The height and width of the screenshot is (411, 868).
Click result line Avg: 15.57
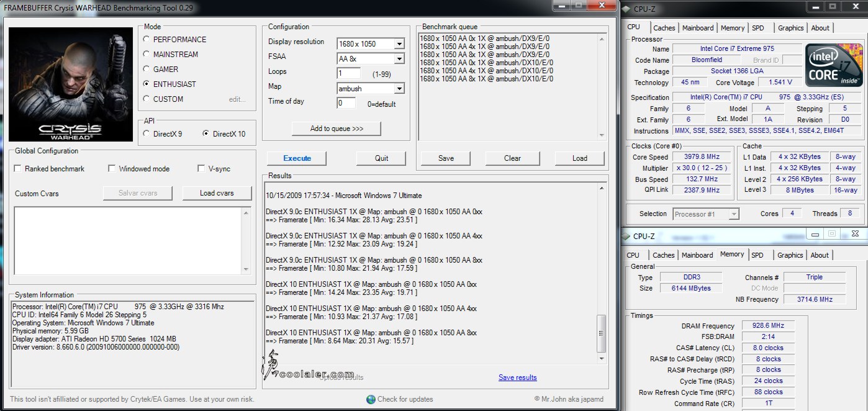pos(341,341)
